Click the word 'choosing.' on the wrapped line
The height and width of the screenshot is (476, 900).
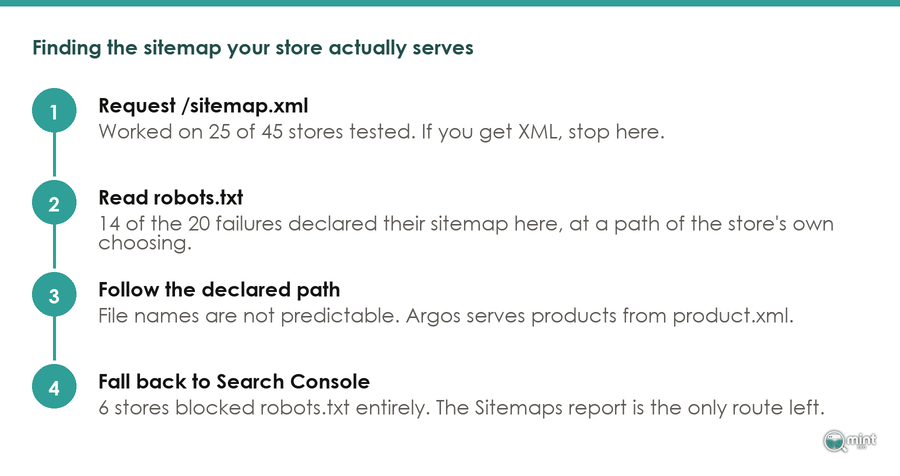[x=145, y=243]
